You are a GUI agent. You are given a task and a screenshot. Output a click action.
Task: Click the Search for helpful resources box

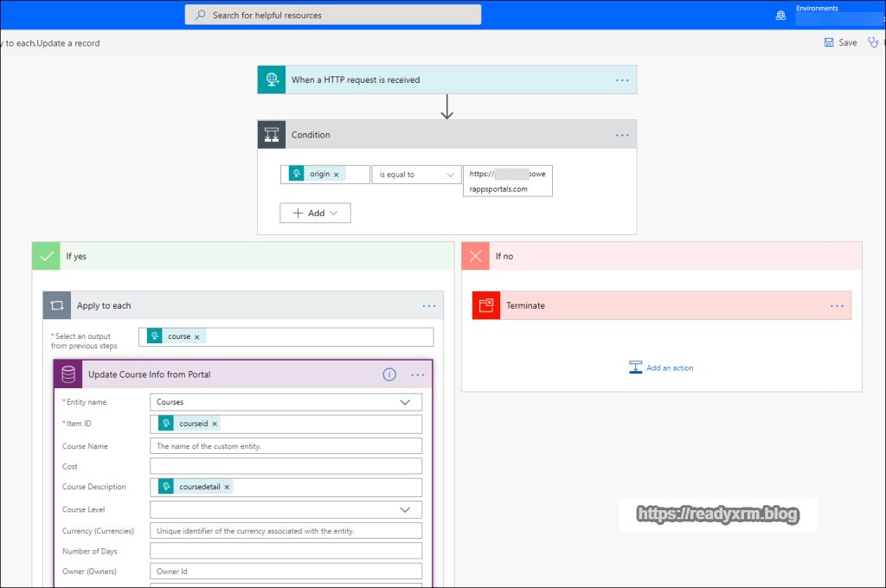(333, 15)
